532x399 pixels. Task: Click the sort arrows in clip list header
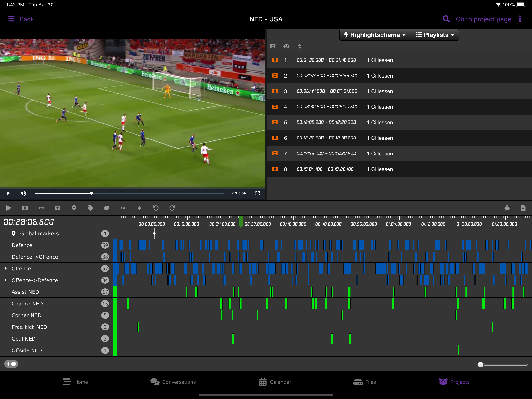click(x=299, y=46)
